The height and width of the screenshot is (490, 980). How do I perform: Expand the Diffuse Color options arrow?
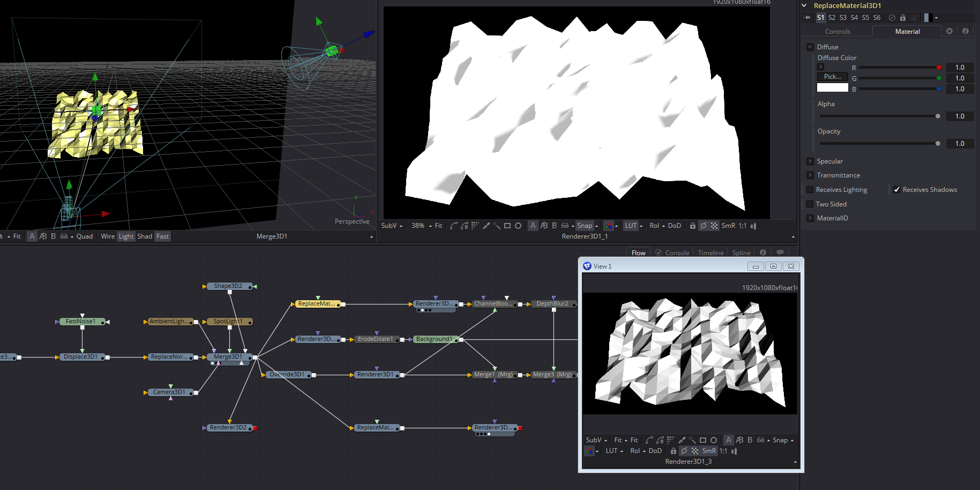coord(820,67)
